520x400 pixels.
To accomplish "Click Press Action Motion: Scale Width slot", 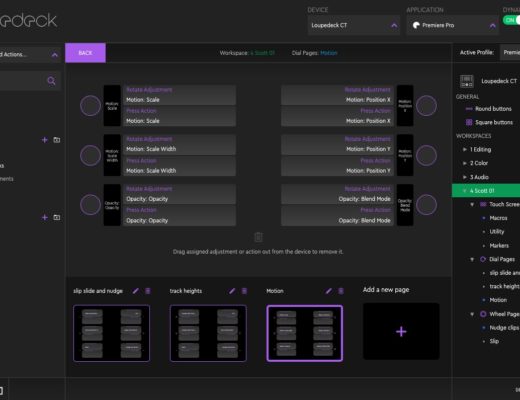I will (180, 166).
